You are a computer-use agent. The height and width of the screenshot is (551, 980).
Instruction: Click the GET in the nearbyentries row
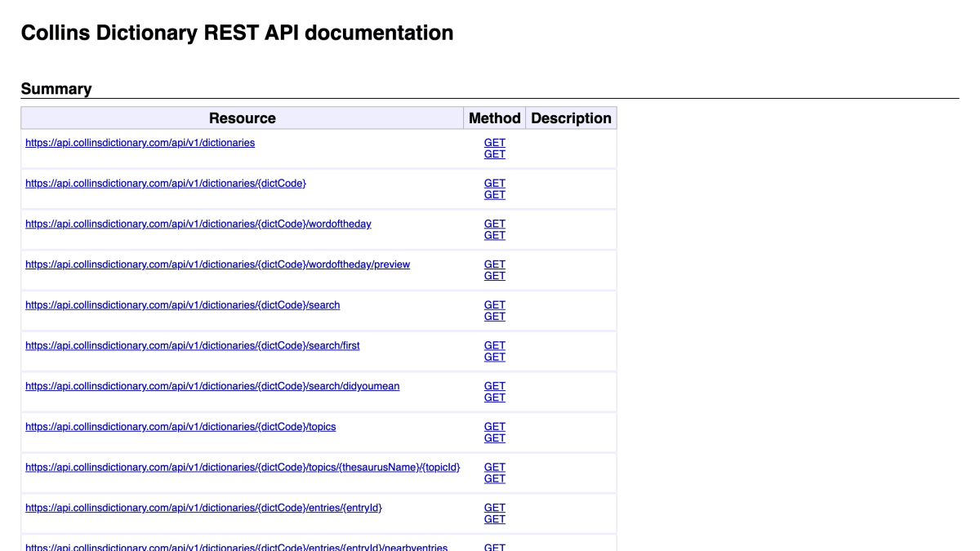(495, 547)
